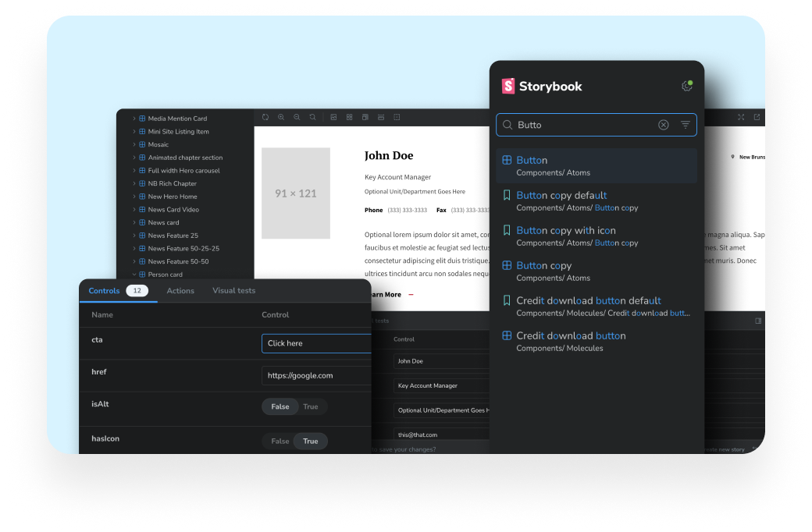Open the settings gear with green notification dot

(x=686, y=86)
